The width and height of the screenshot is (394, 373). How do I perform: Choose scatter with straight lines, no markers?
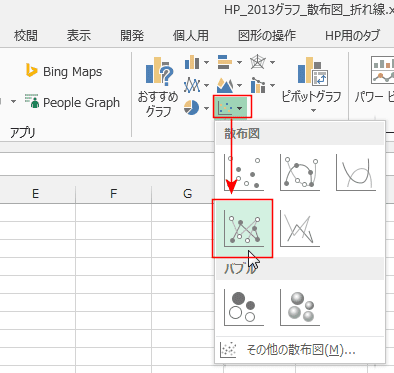[x=300, y=229]
